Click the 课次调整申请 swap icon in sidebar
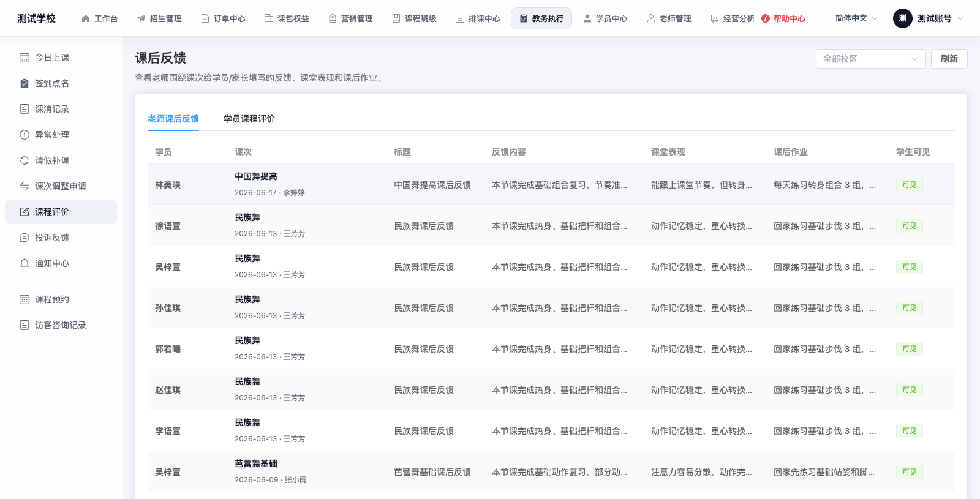This screenshot has width=980, height=499. point(24,186)
